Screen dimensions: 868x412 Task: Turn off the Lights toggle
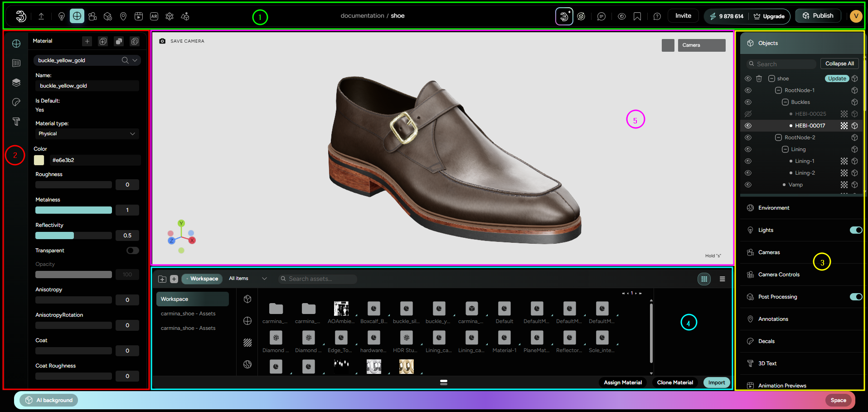coord(855,230)
